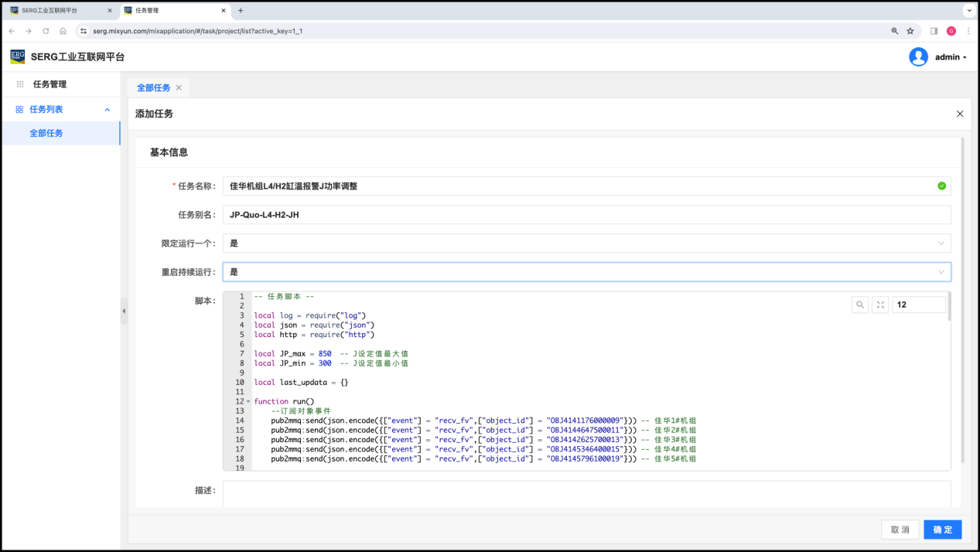
Task: Click the script editor vertical scrollbar
Action: (x=949, y=306)
